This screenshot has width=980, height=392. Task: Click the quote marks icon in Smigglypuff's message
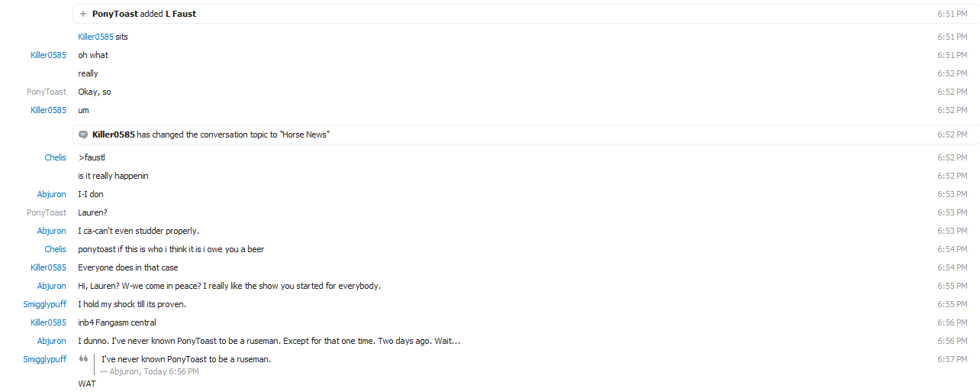[x=84, y=359]
